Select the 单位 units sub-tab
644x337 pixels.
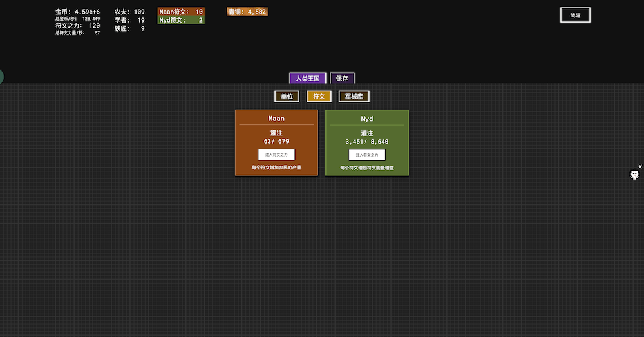pyautogui.click(x=287, y=97)
